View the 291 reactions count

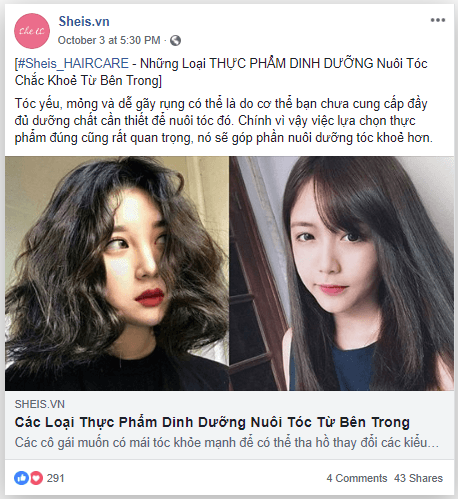pyautogui.click(x=55, y=478)
